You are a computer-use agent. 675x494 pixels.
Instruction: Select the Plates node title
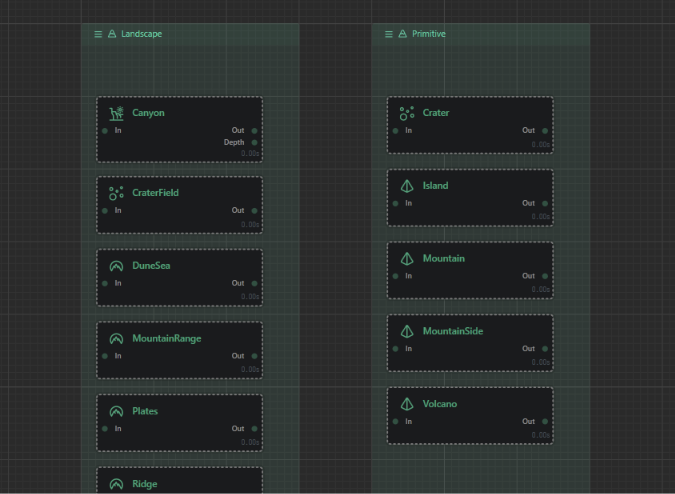click(145, 411)
